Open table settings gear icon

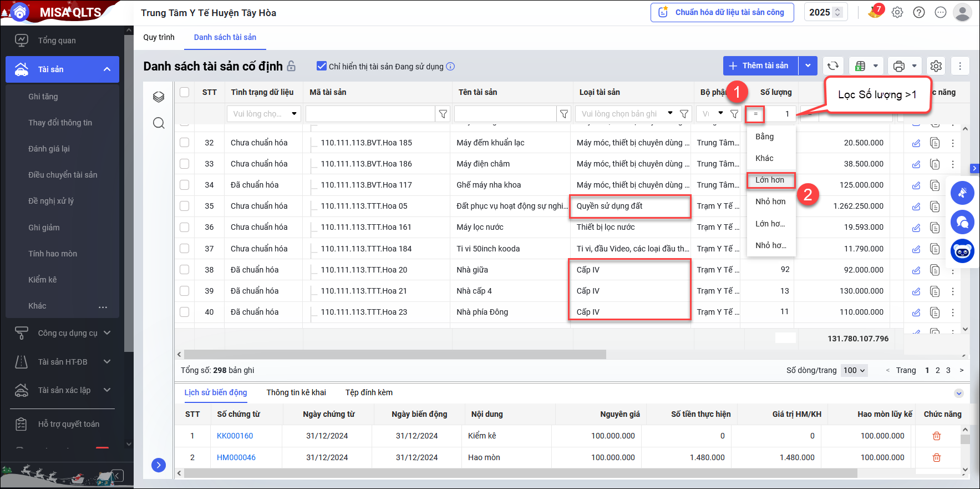tap(936, 66)
